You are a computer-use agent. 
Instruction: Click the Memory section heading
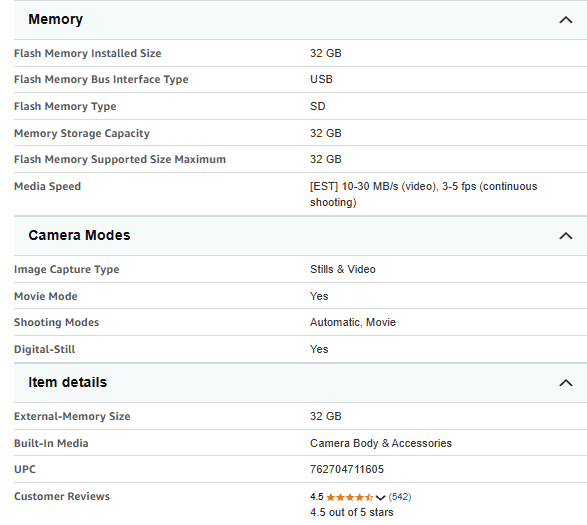coord(55,19)
